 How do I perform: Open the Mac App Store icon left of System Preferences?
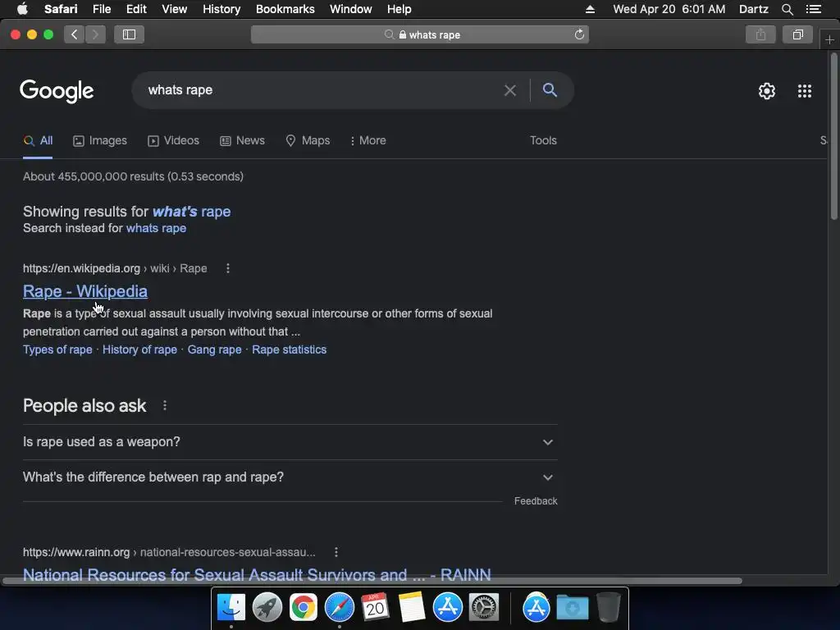point(447,608)
